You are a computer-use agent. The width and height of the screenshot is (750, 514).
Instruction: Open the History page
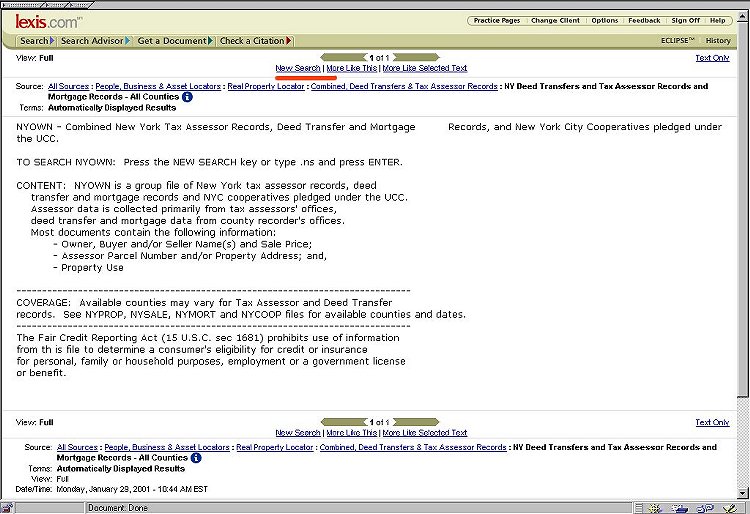point(718,41)
